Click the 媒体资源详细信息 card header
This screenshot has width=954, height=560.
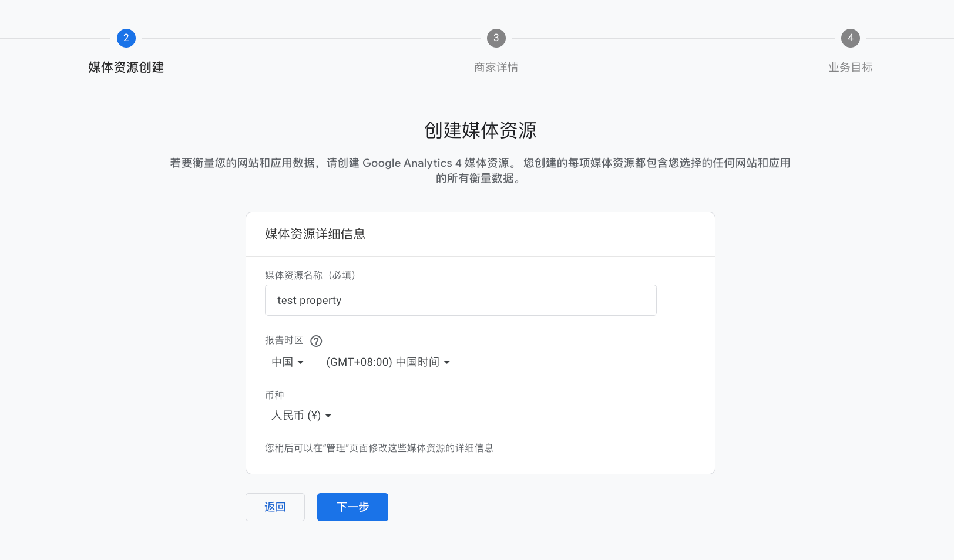[315, 234]
